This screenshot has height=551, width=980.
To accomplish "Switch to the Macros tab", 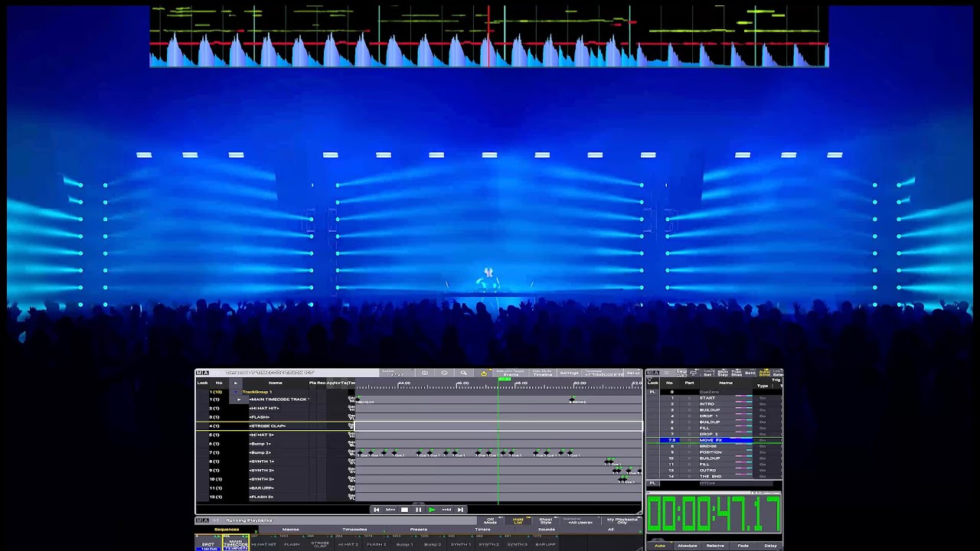I will (x=291, y=529).
